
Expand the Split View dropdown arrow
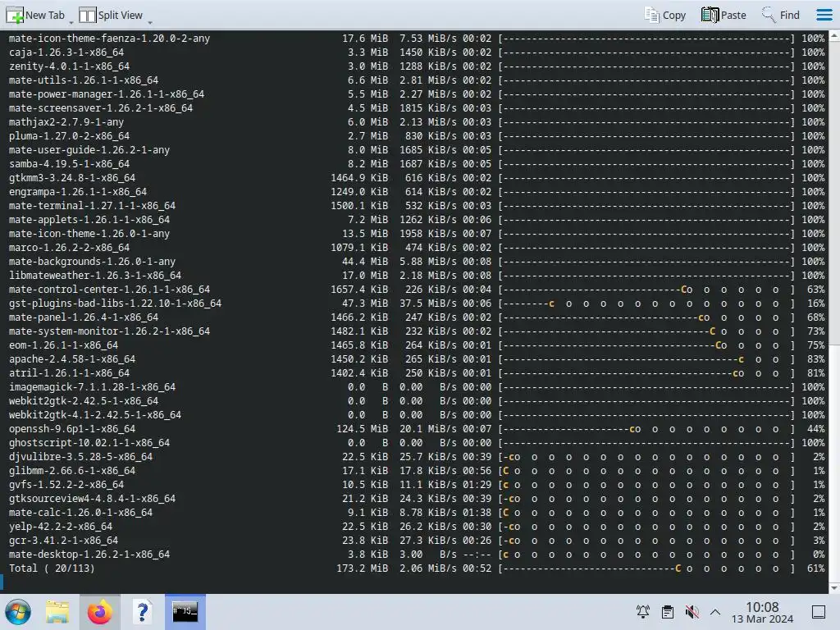(x=150, y=22)
